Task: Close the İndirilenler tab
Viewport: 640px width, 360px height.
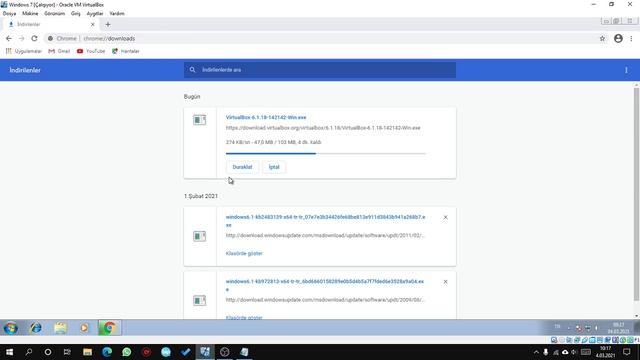Action: pos(93,24)
